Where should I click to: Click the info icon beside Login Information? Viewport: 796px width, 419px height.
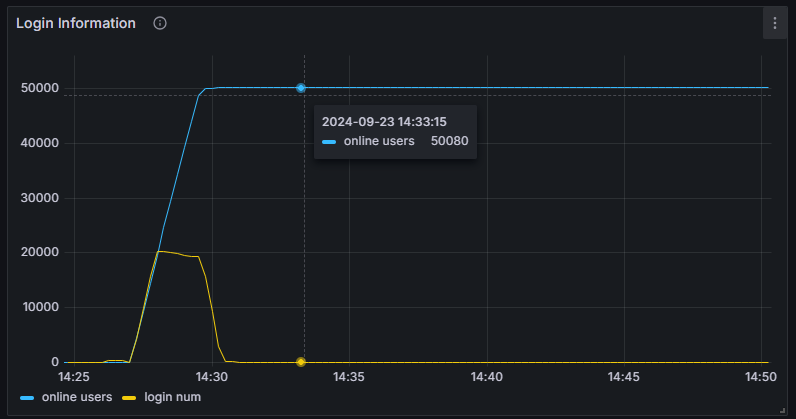160,23
